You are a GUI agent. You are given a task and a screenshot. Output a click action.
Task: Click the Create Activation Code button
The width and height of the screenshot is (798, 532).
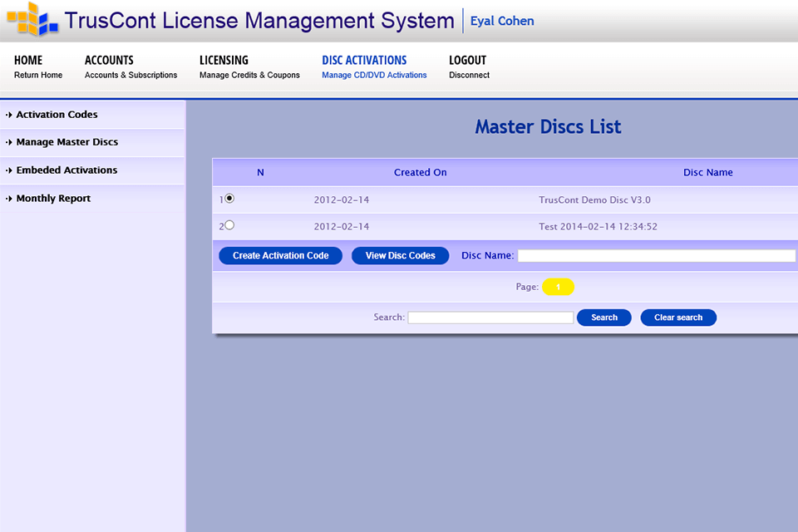pyautogui.click(x=280, y=255)
